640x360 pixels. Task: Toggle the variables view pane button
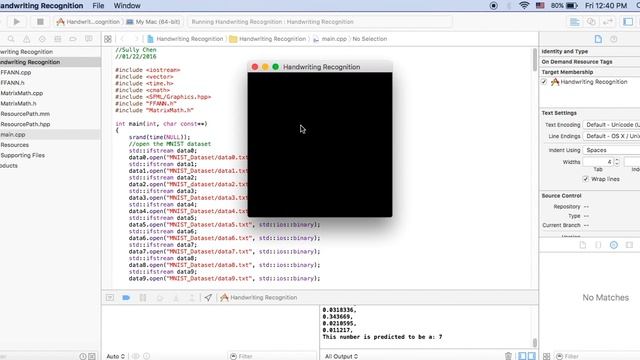coord(522,356)
